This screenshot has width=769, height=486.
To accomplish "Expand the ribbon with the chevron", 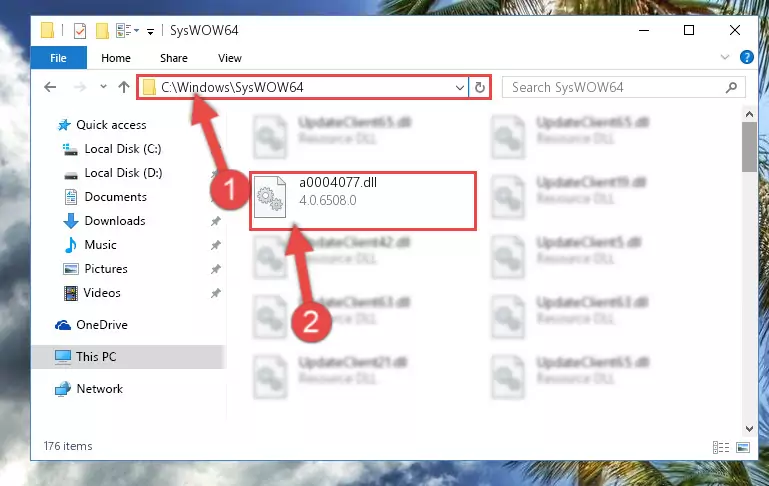I will [x=725, y=57].
